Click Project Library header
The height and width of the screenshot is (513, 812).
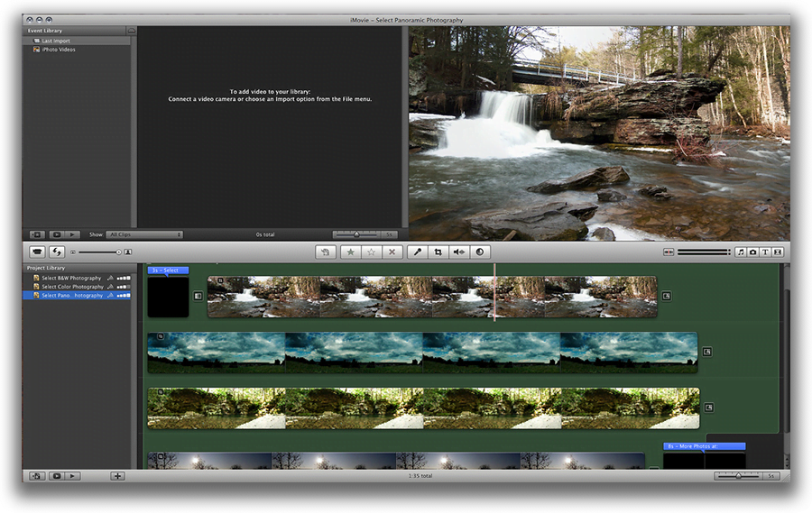click(46, 268)
